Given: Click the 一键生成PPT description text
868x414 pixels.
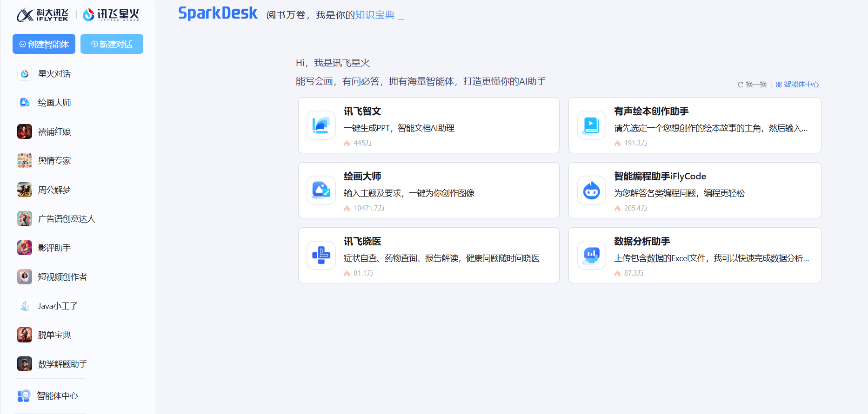Looking at the screenshot, I should (399, 128).
